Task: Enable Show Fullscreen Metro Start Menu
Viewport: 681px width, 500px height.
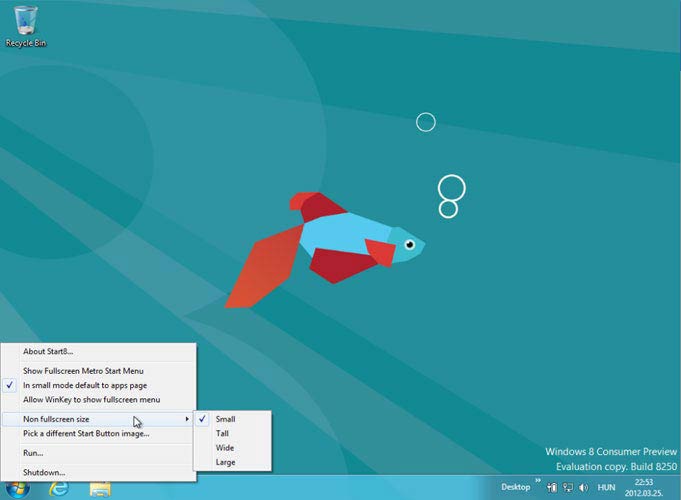Action: click(x=83, y=370)
